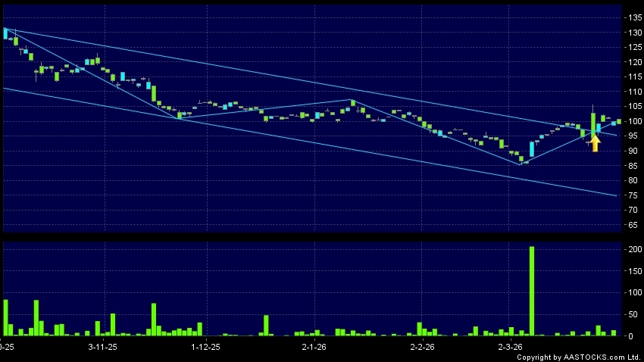Screen dimensions: 644x362
Task: Open the AASTOCKS.com copyright text
Action: click(582, 357)
